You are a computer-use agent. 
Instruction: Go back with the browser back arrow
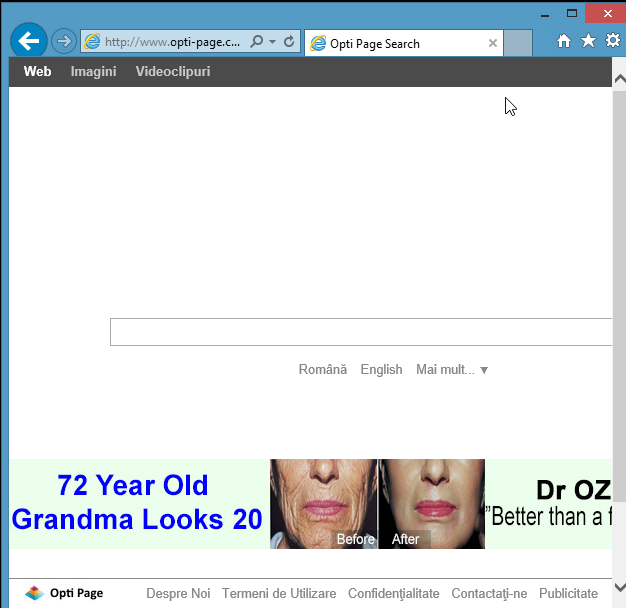point(29,41)
